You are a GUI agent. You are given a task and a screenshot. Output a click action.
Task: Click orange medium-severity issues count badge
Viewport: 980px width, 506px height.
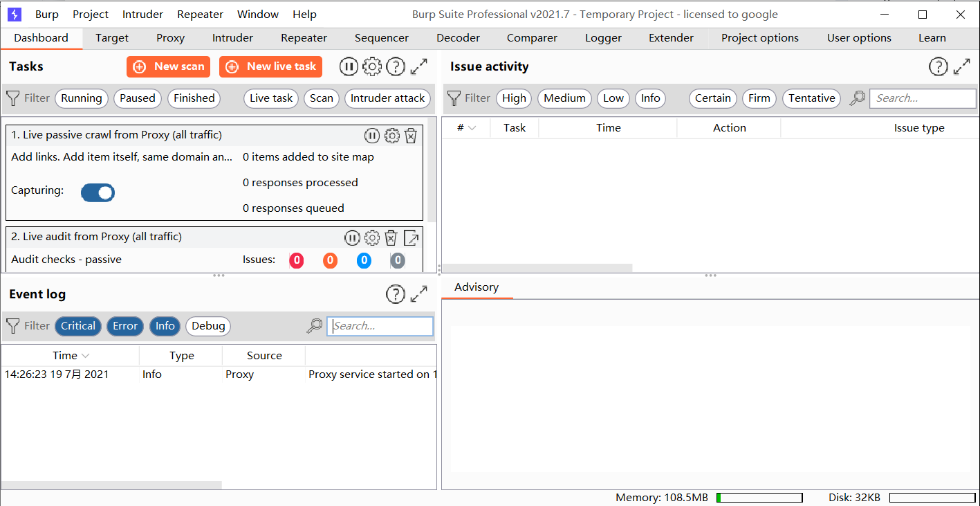(x=331, y=260)
